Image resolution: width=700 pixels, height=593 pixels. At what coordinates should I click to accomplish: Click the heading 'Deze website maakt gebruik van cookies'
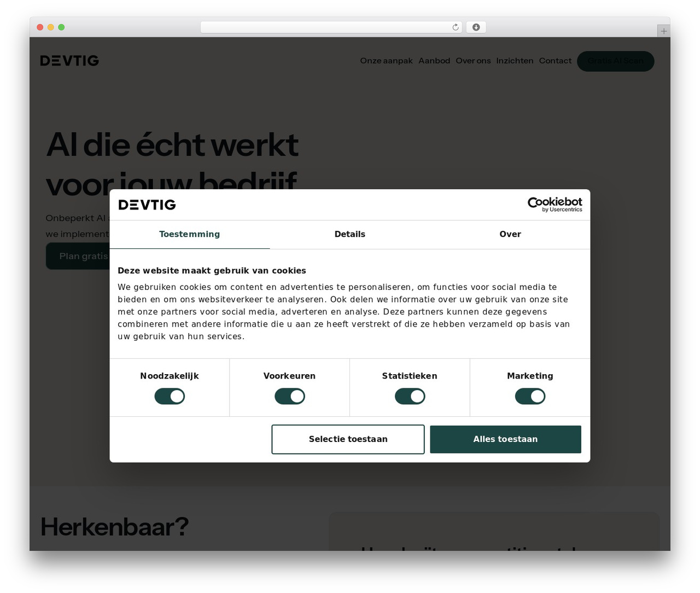pos(212,271)
